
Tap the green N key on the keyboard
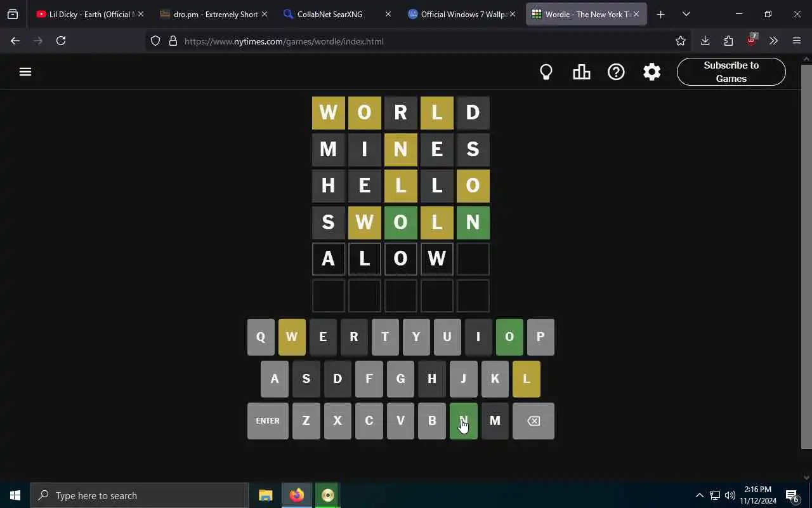tap(463, 421)
